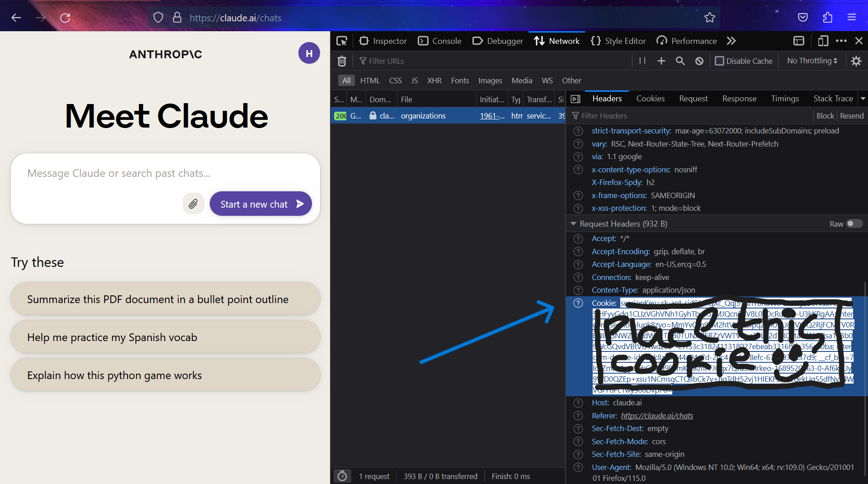Collapse the Request Headers section

click(x=573, y=223)
